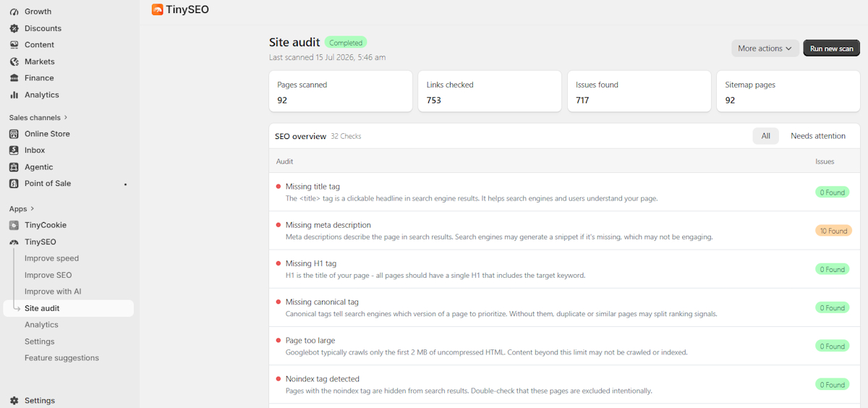Go to the Markets page

40,61
